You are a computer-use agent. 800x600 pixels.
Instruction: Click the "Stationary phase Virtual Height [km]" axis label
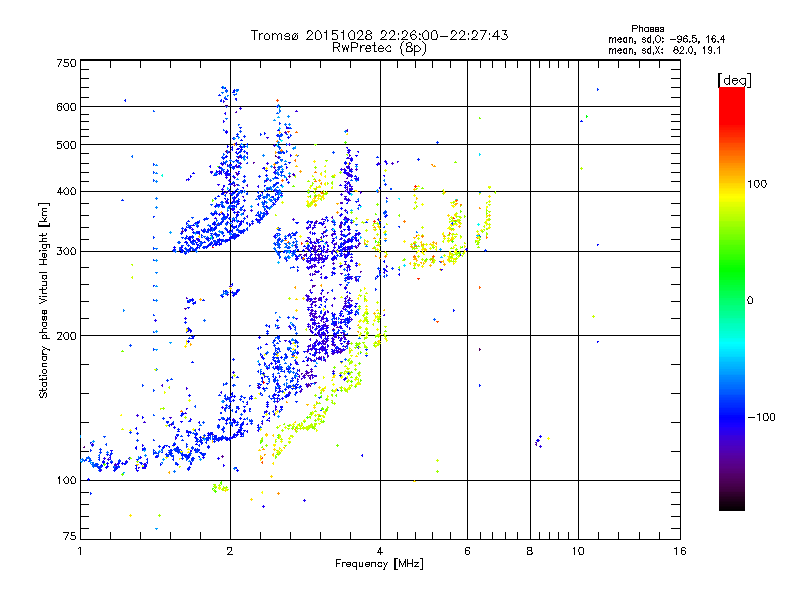click(43, 300)
